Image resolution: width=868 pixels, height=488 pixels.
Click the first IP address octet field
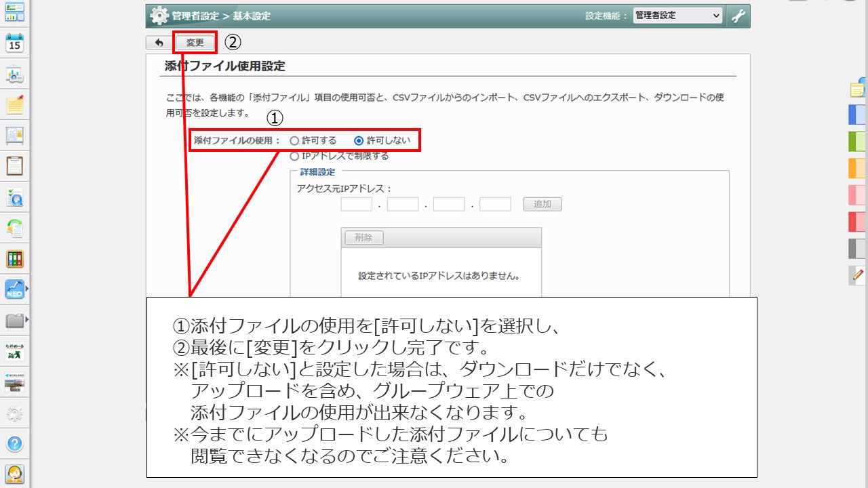tap(357, 204)
